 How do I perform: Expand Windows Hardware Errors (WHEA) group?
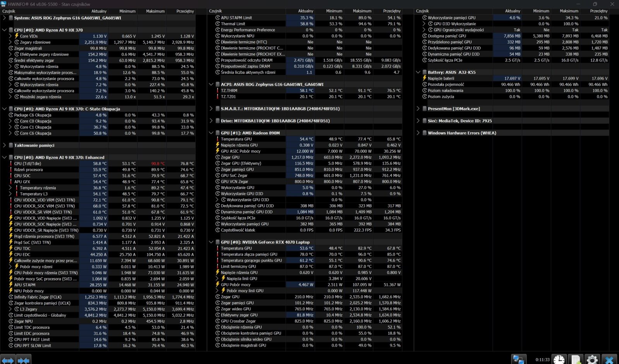418,133
